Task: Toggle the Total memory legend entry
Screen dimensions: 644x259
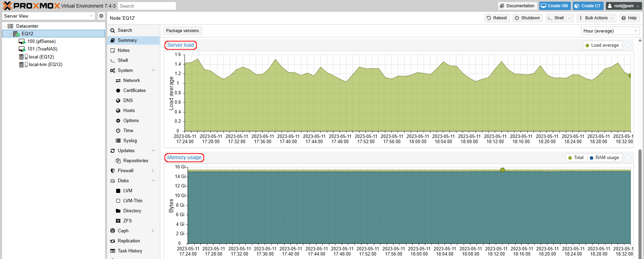Action: coord(576,158)
